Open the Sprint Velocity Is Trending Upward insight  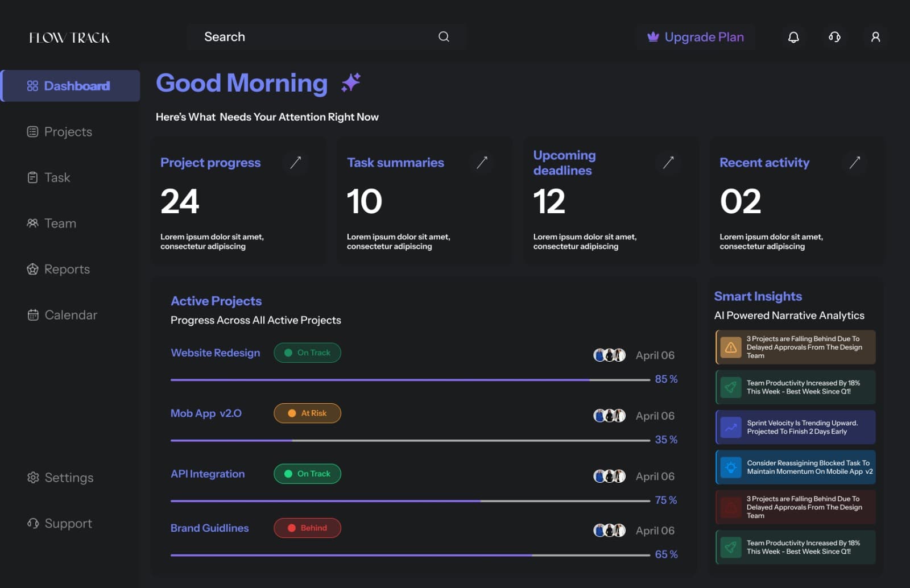click(x=795, y=427)
